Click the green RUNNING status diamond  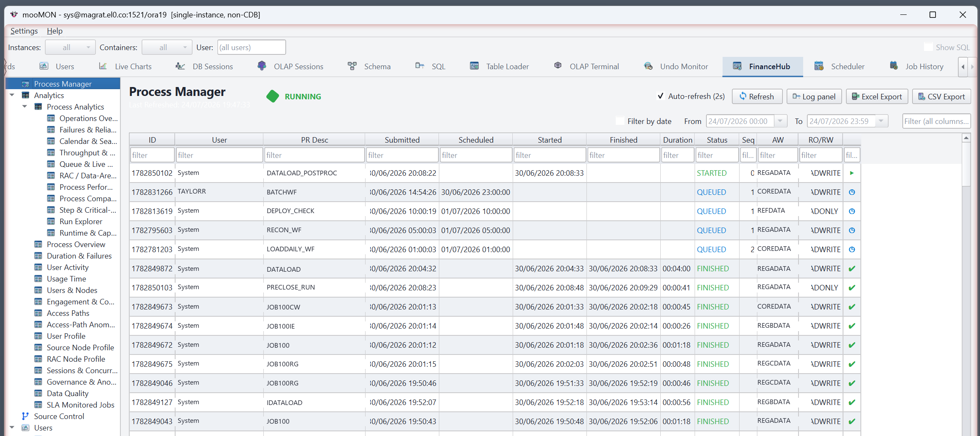tap(273, 96)
